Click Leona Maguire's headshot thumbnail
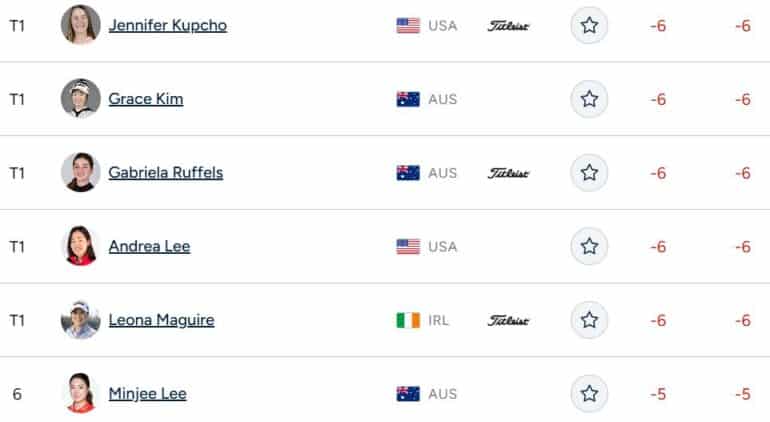 click(81, 319)
